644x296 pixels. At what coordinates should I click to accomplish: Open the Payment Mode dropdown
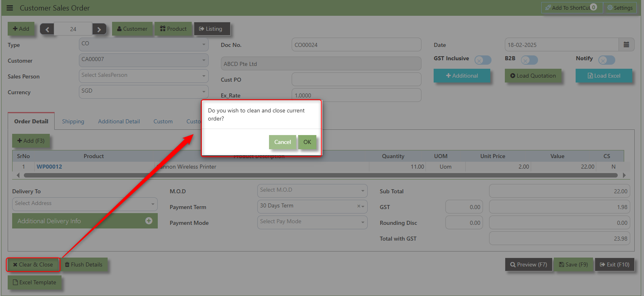tap(312, 222)
